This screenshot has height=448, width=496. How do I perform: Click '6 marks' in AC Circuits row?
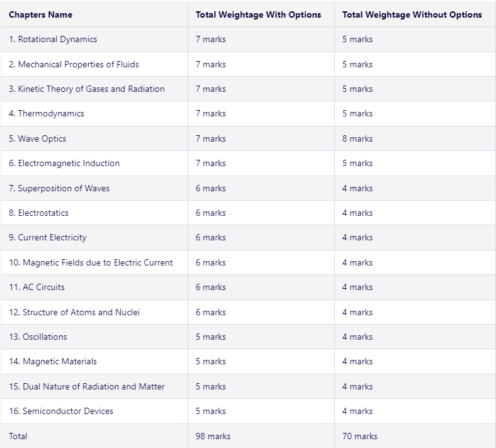pyautogui.click(x=211, y=287)
